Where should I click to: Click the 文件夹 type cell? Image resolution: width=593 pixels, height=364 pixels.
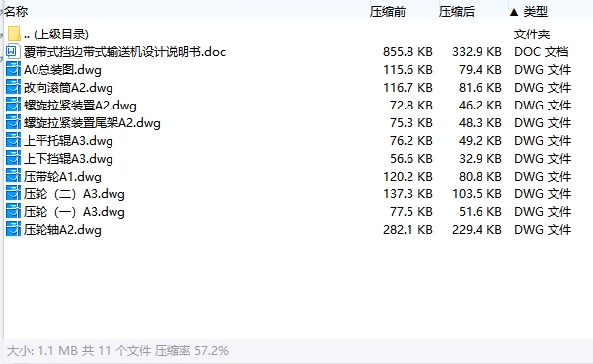point(532,34)
